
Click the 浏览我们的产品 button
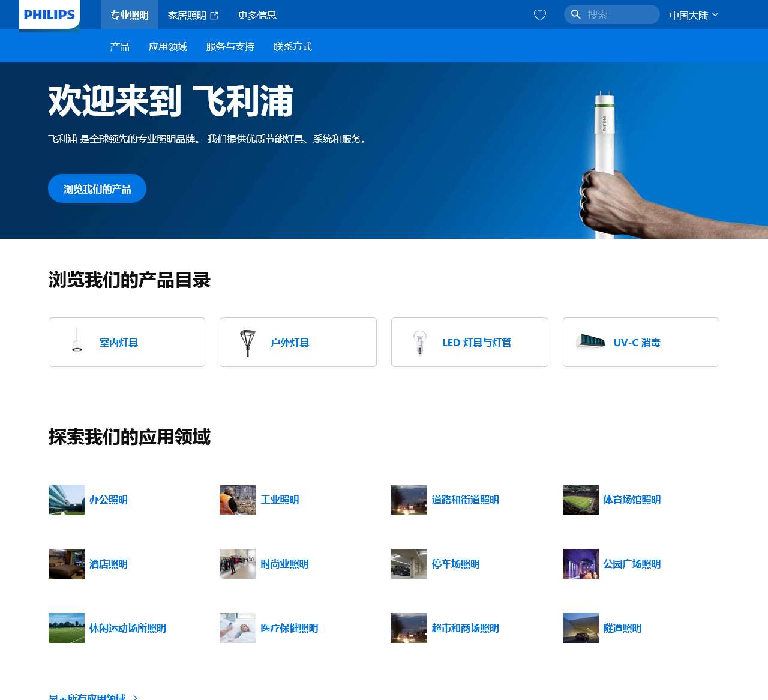click(x=97, y=188)
